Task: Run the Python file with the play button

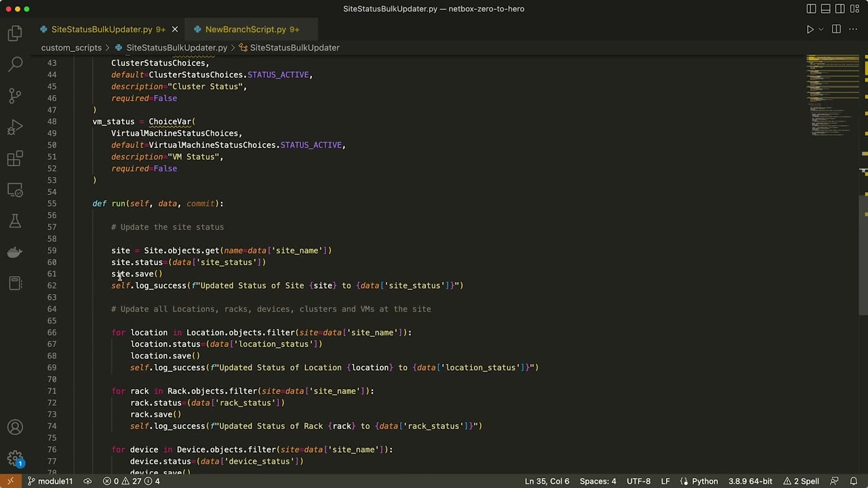Action: [810, 29]
